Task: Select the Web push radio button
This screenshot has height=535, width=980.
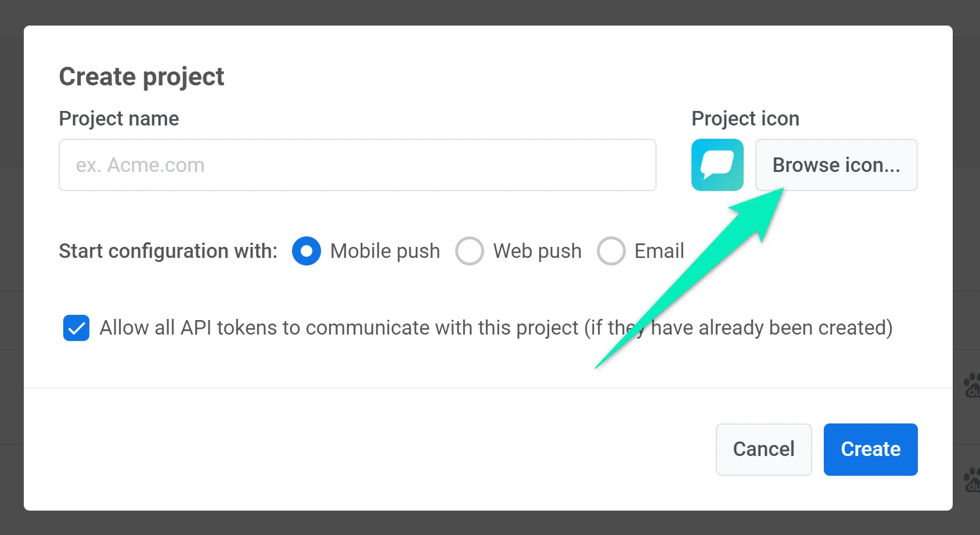Action: pos(470,251)
